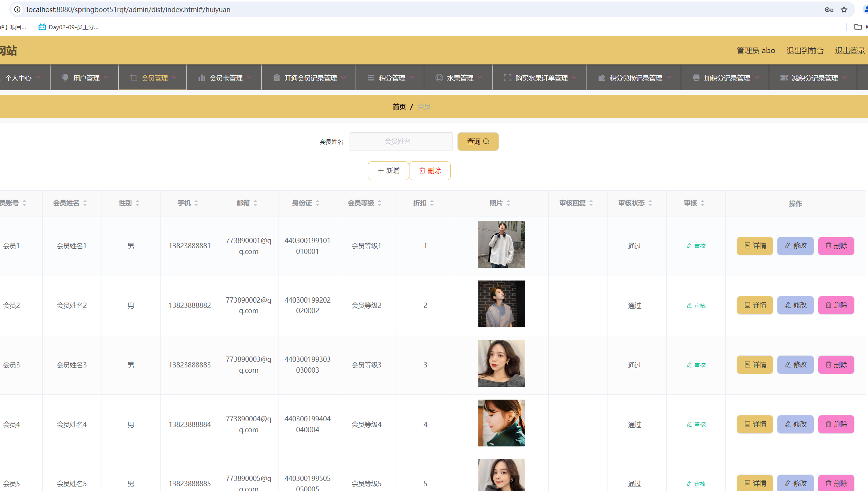The width and height of the screenshot is (868, 491).
Task: Click the bookmark star icon in address bar
Action: click(844, 10)
